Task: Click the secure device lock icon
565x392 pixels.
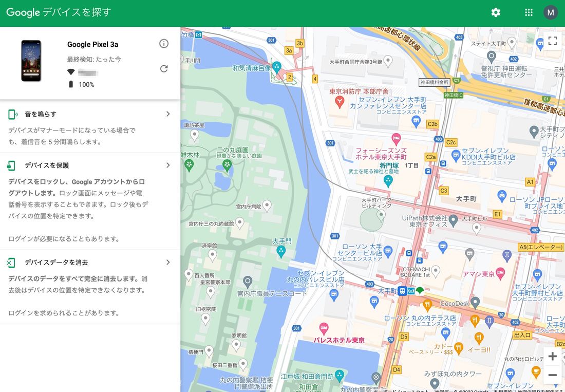Action: tap(11, 165)
